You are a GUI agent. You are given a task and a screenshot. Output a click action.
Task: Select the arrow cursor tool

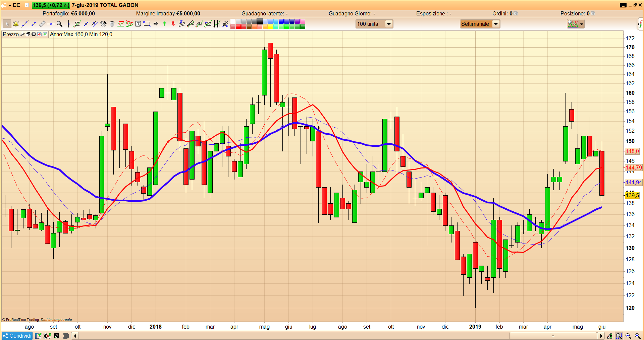(x=7, y=24)
